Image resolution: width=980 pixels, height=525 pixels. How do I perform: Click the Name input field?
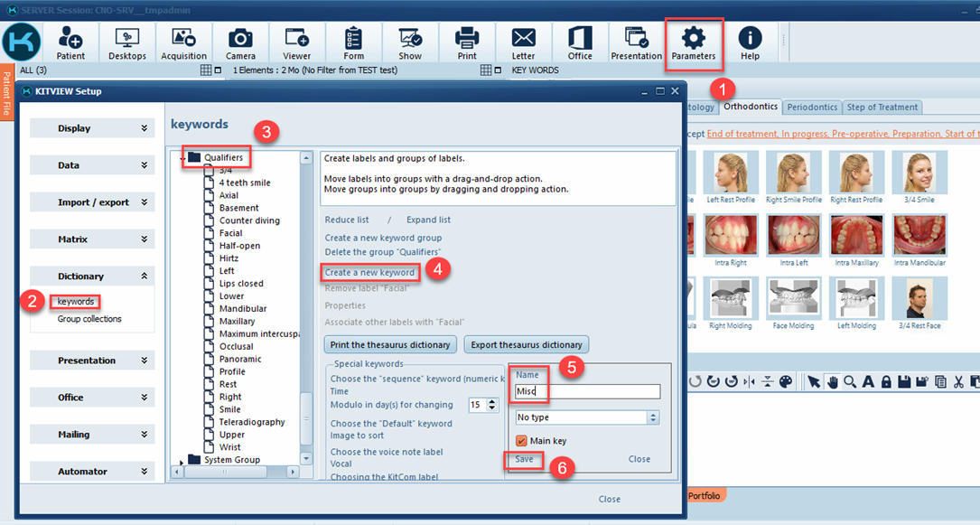point(587,392)
